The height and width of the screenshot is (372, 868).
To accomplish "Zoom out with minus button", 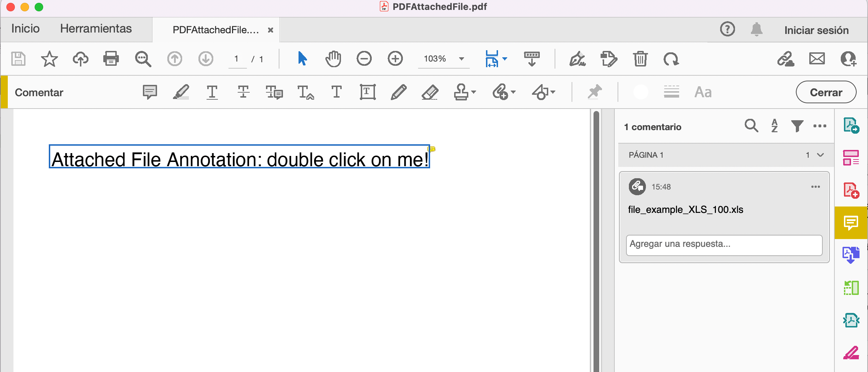I will coord(364,59).
